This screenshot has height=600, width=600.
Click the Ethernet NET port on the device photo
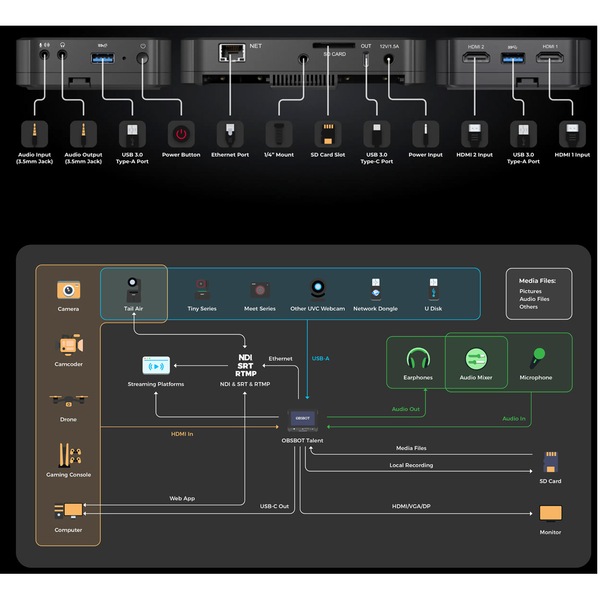pyautogui.click(x=232, y=52)
